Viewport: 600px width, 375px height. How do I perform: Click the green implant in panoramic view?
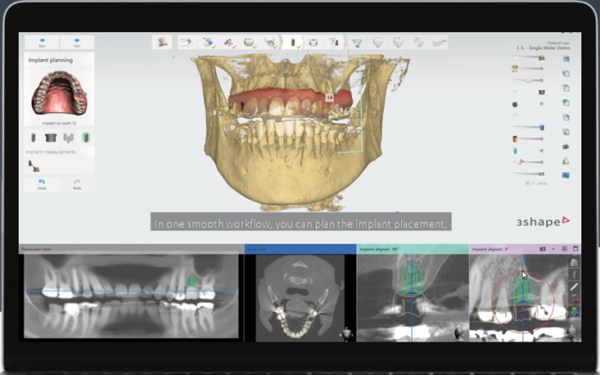pos(192,281)
